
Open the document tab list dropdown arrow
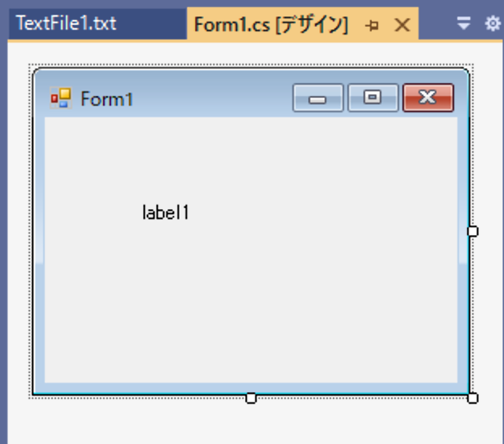(463, 23)
